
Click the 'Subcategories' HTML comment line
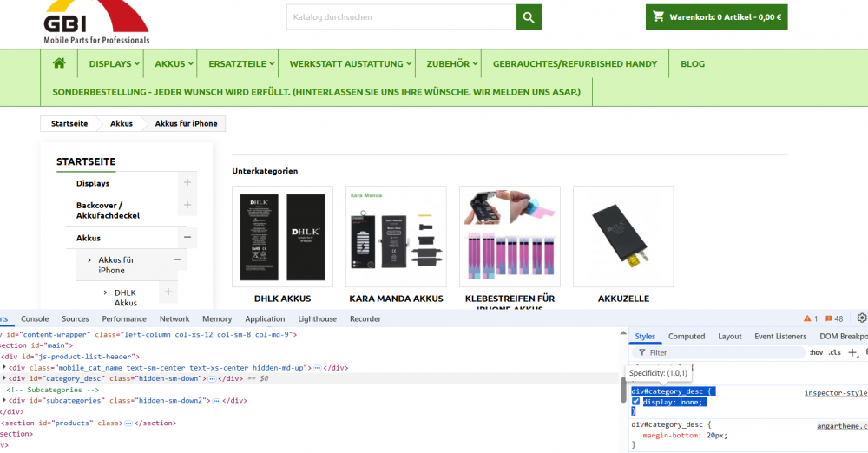pos(53,390)
